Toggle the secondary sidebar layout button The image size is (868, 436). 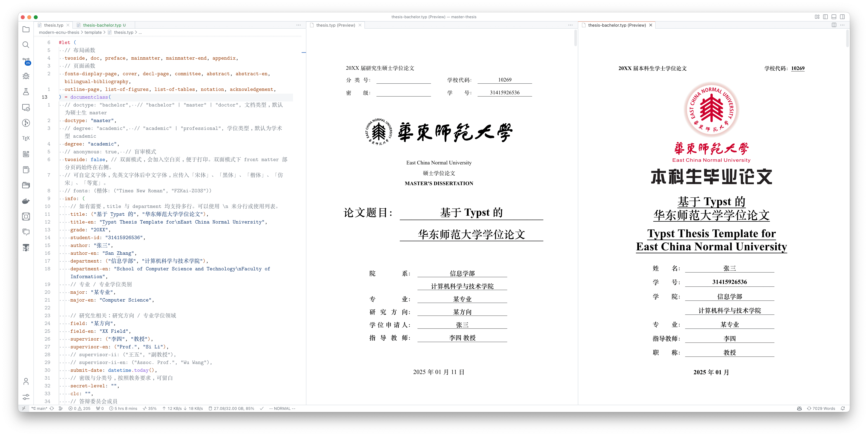842,17
